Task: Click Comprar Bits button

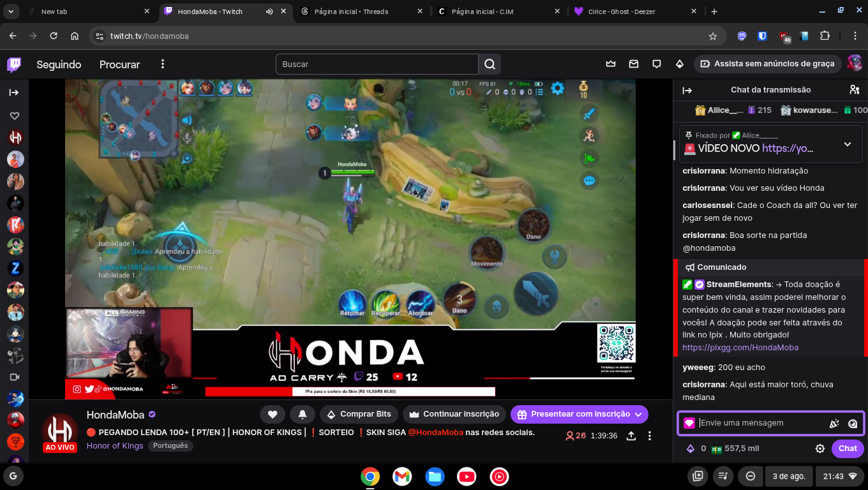Action: click(x=359, y=414)
